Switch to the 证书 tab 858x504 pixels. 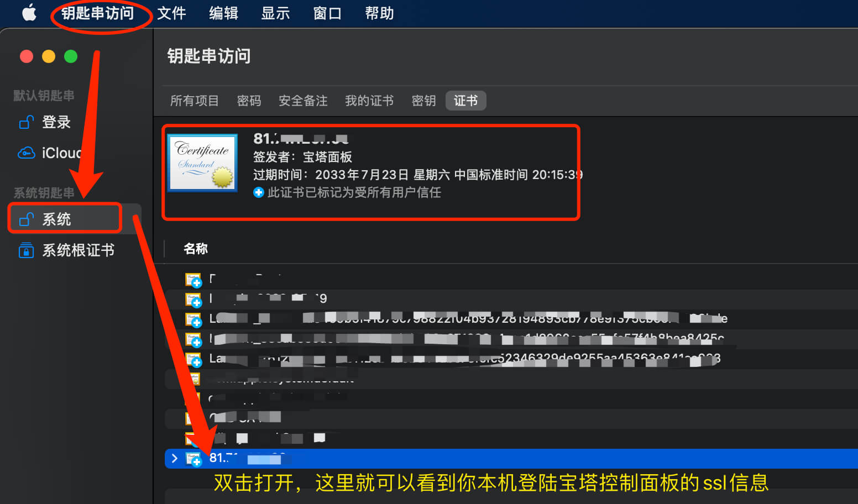(x=466, y=101)
